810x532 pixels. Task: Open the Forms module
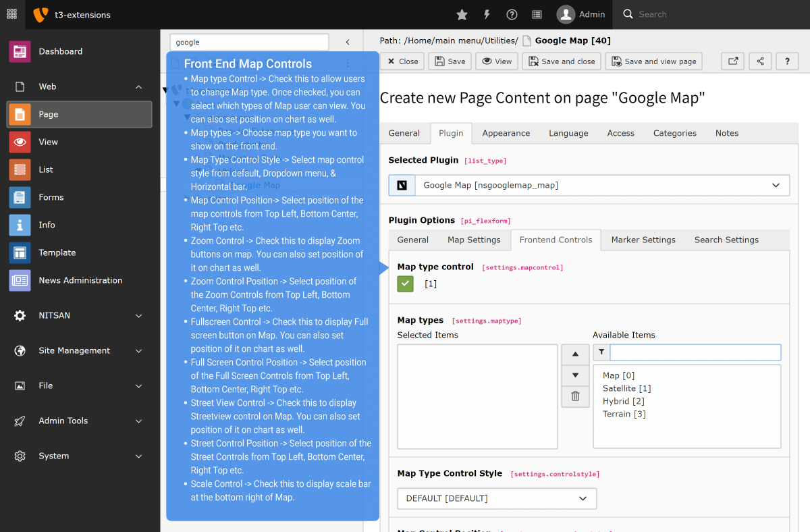80,197
